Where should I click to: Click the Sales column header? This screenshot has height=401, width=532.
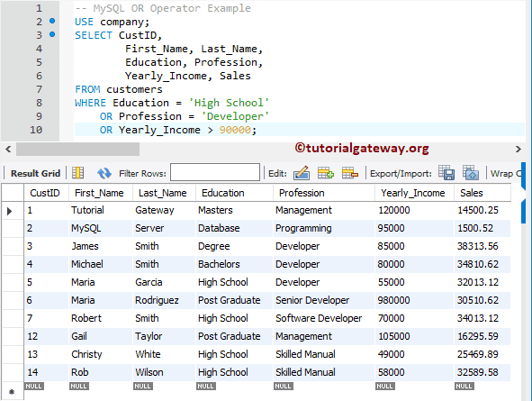482,193
